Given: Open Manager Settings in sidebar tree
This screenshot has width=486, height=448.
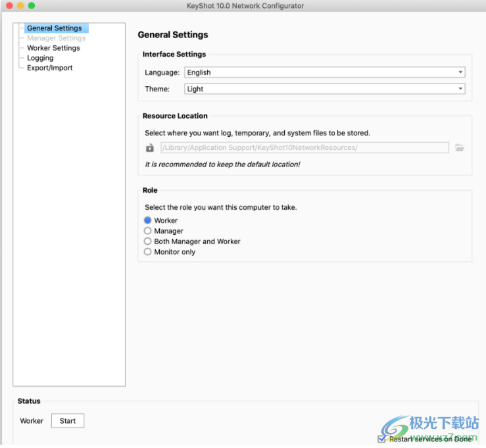Looking at the screenshot, I should pyautogui.click(x=56, y=38).
